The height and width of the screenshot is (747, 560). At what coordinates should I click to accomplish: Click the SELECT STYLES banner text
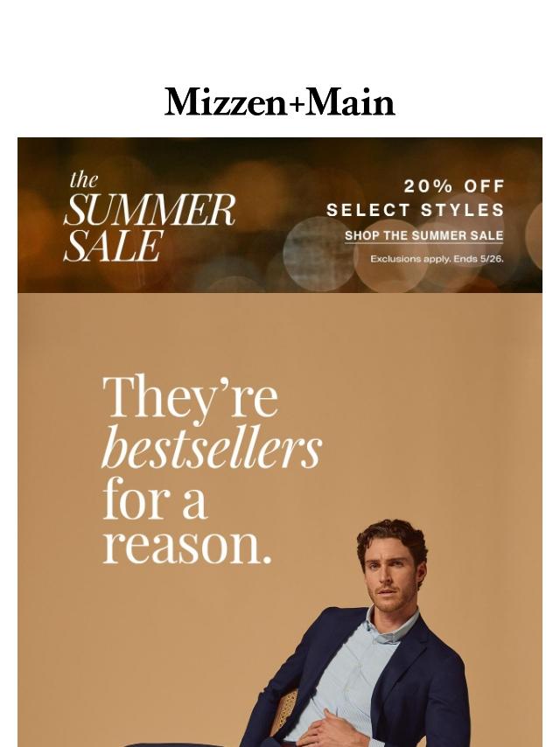tap(415, 210)
